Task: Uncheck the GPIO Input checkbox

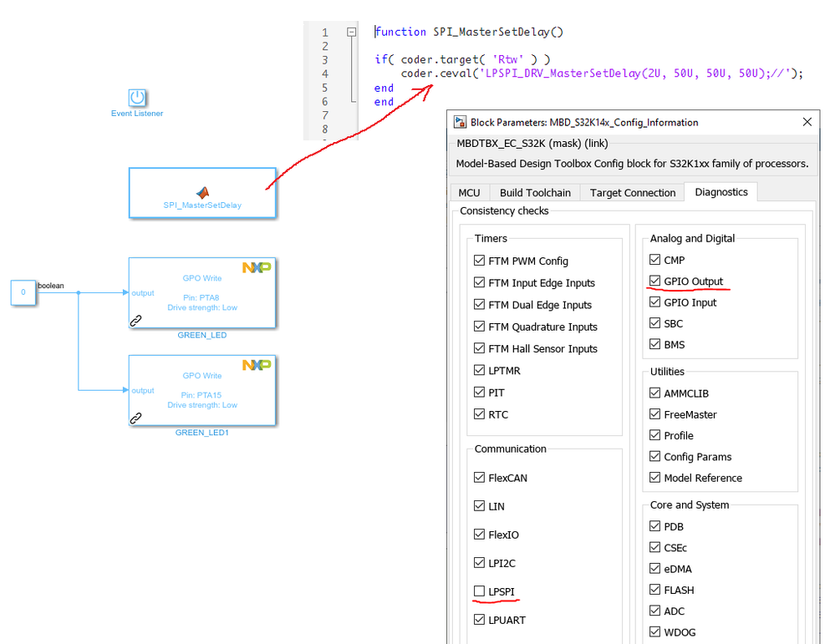Action: [x=655, y=302]
